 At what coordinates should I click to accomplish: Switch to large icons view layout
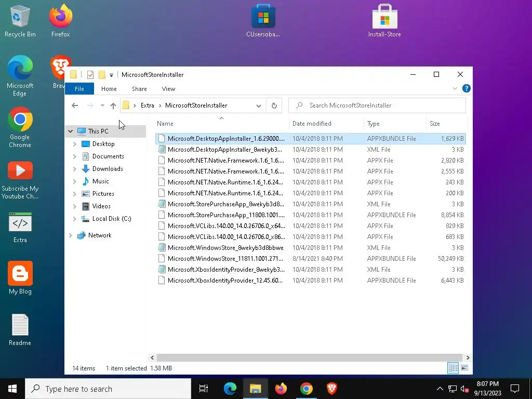point(464,368)
